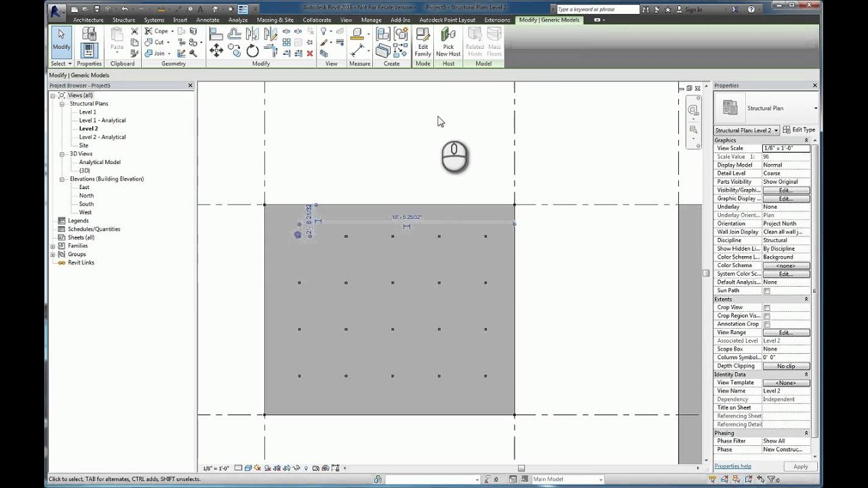
Task: Toggle the Properties palette ribbon button
Action: pos(90,51)
